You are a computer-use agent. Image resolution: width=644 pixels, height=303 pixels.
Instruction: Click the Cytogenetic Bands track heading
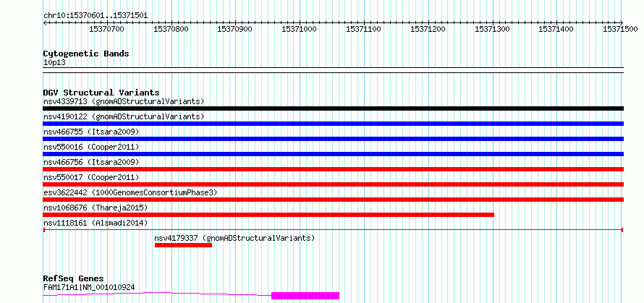(86, 54)
